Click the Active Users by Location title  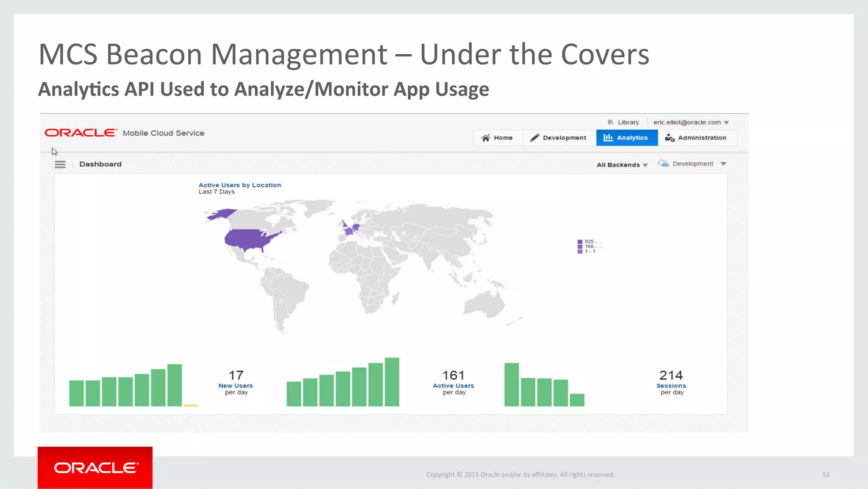[240, 185]
